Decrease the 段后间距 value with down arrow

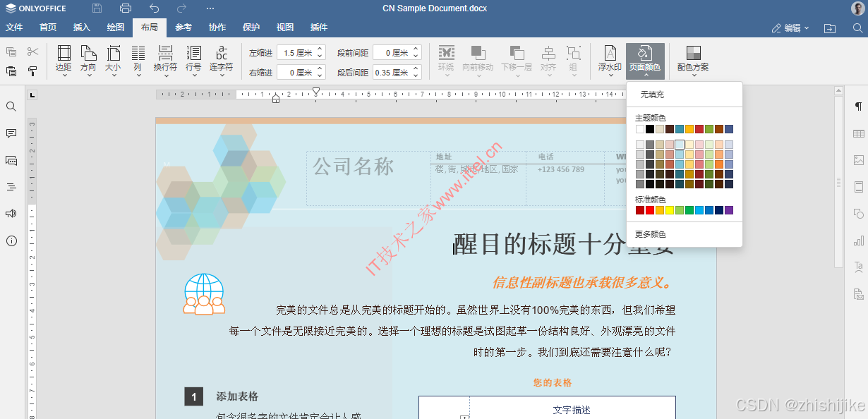(416, 75)
